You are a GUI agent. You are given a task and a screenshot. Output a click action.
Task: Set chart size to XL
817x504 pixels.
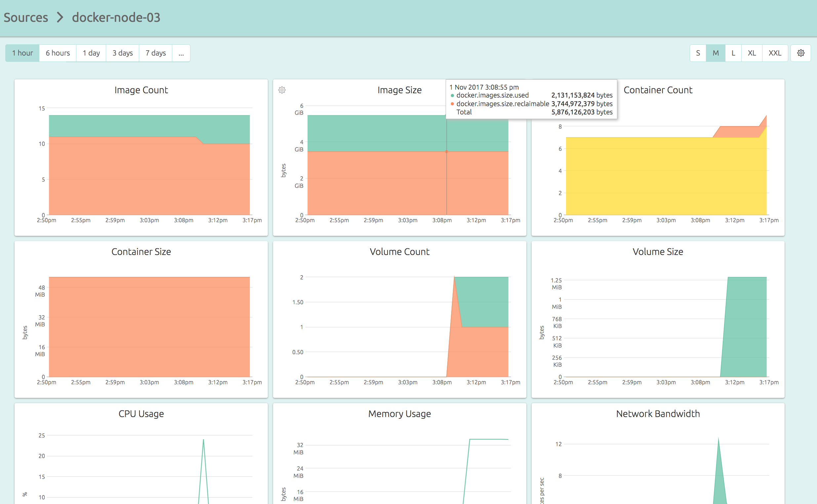(x=752, y=53)
